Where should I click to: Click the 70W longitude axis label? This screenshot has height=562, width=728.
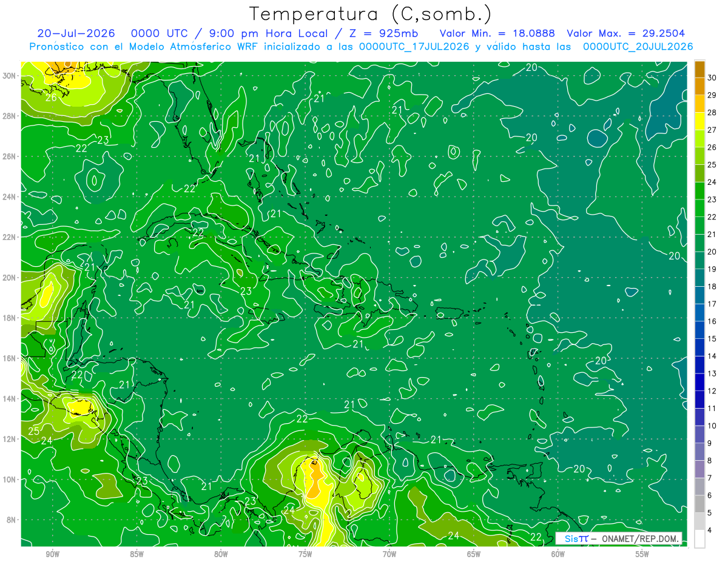tap(389, 554)
